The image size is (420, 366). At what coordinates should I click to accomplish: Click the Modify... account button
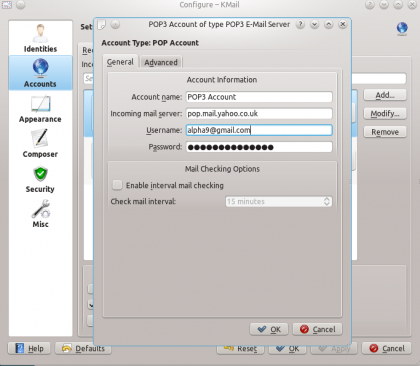(x=385, y=114)
